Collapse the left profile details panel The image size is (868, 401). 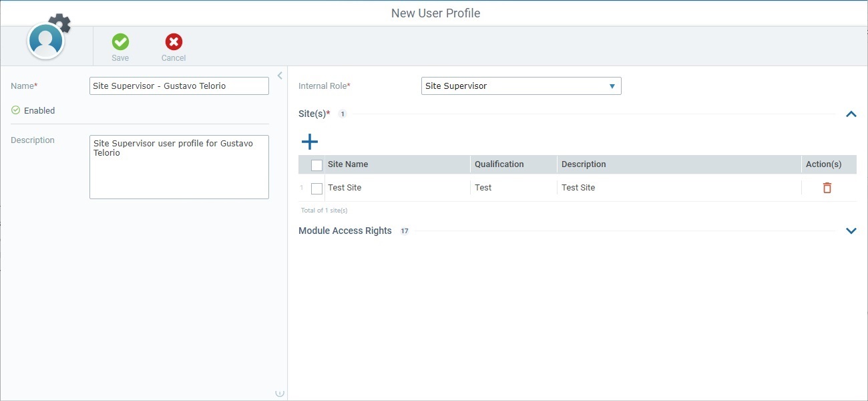coord(280,75)
